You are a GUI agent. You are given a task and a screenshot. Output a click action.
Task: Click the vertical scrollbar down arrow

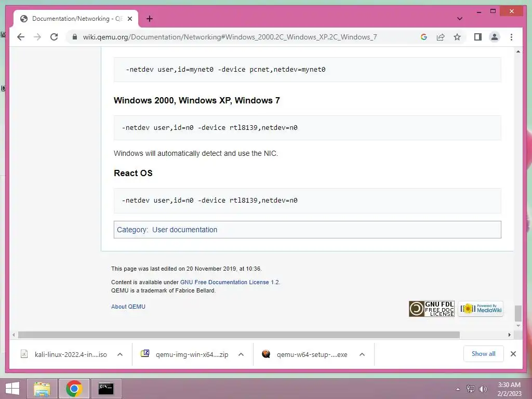(518, 326)
